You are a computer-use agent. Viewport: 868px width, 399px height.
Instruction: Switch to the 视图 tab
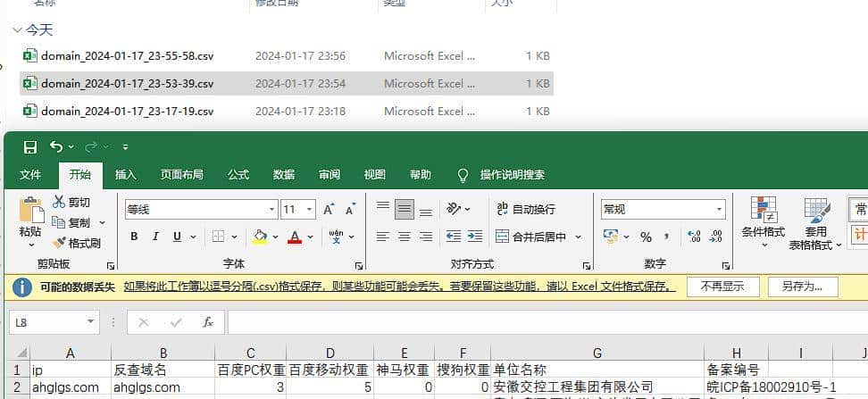click(375, 175)
